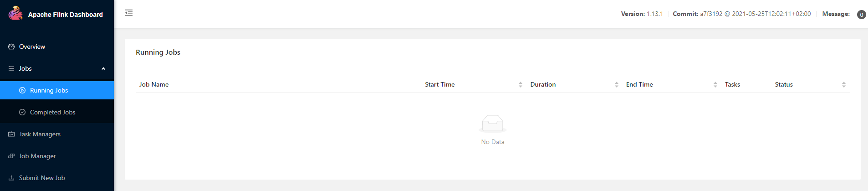Viewport: 868px width, 191px height.
Task: Sort by Status using sort arrows
Action: click(x=844, y=85)
